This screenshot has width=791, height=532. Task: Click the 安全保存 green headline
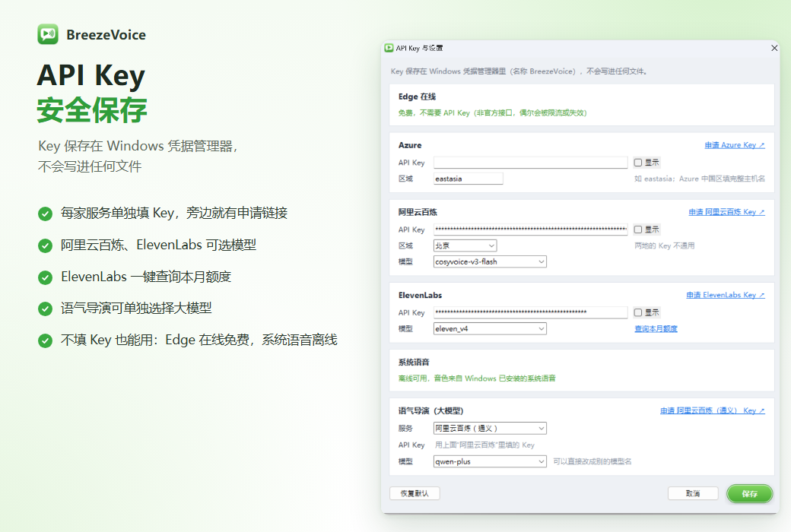[x=92, y=110]
